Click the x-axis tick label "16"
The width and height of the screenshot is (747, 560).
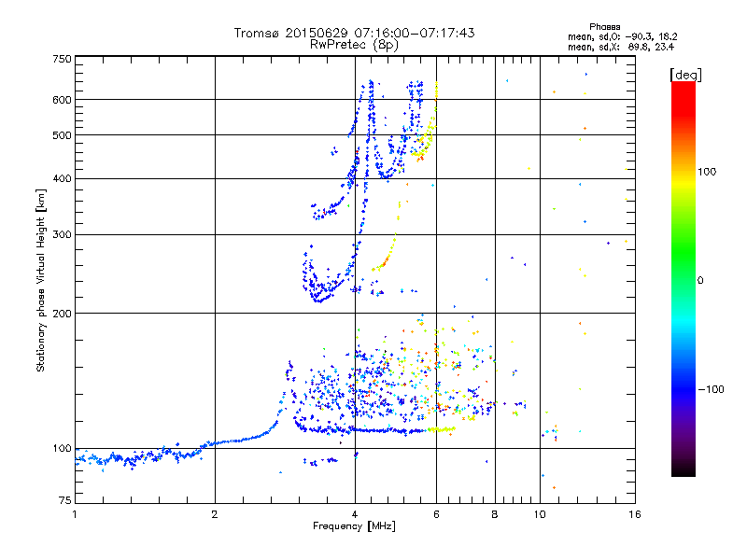click(x=635, y=514)
